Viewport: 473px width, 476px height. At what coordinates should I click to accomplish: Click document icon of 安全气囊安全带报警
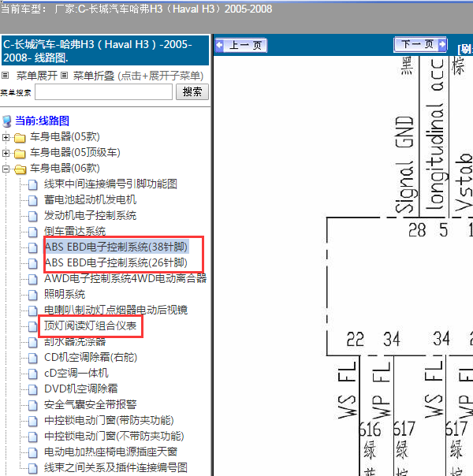click(33, 406)
